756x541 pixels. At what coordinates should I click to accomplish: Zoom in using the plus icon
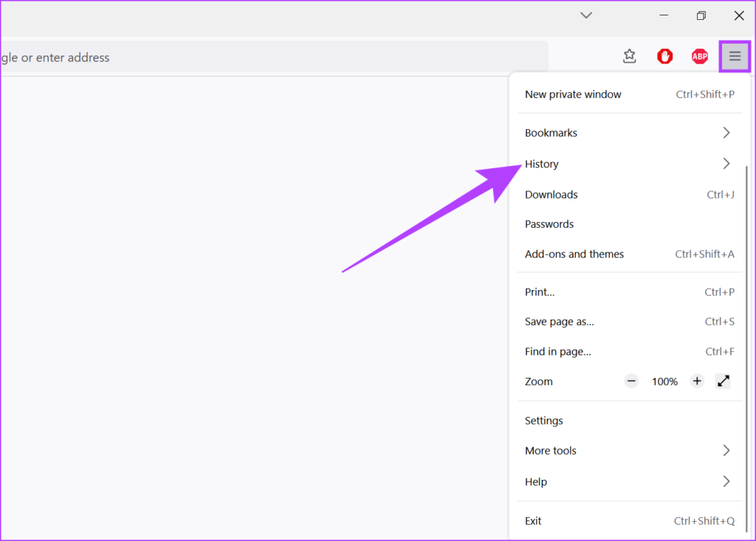pyautogui.click(x=697, y=381)
